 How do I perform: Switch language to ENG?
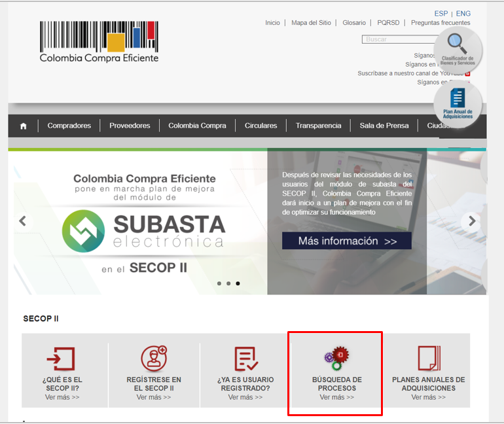463,14
